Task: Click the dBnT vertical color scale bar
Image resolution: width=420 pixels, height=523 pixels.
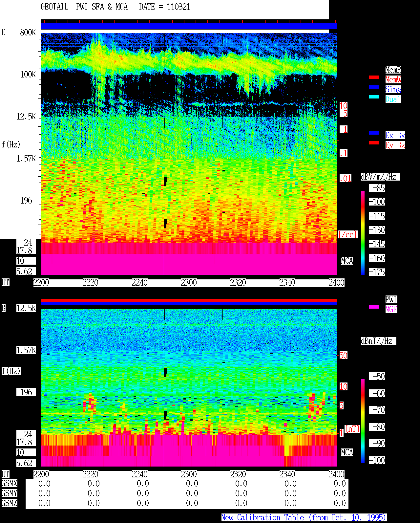Action: (363, 421)
